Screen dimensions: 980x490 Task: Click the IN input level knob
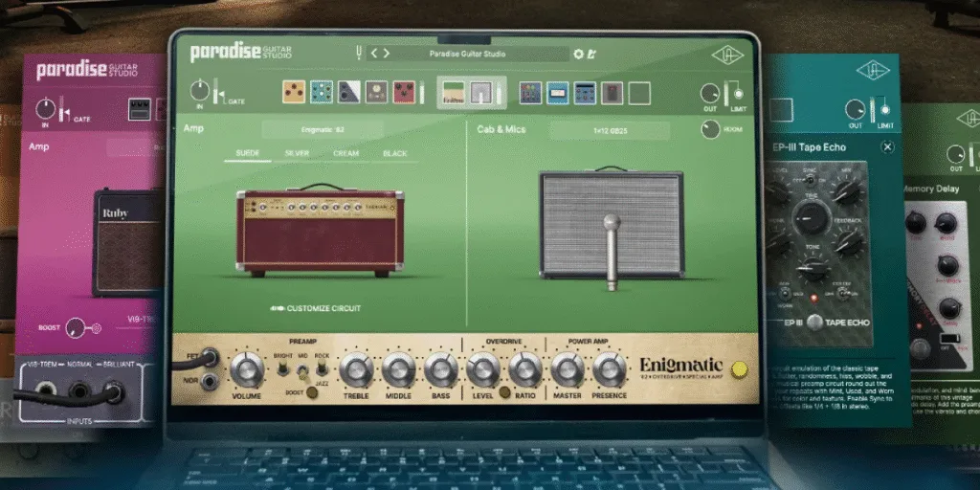(199, 91)
